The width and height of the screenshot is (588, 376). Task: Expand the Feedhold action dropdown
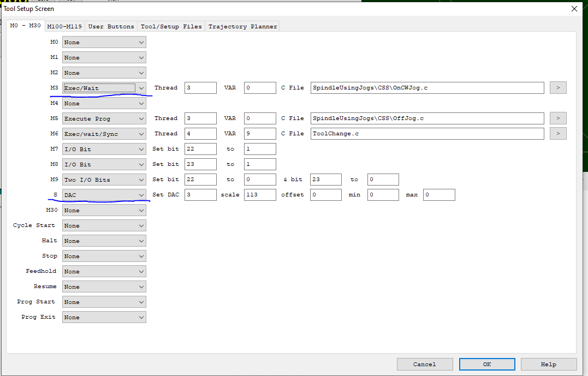(104, 271)
